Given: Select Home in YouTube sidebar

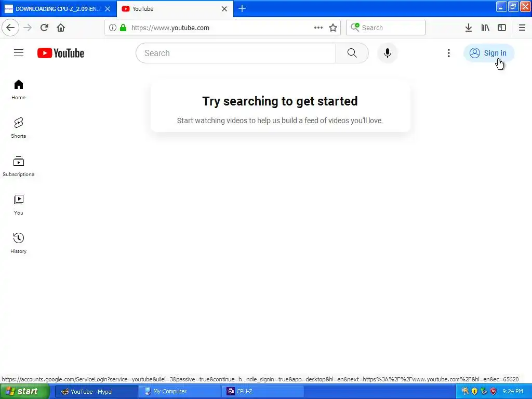Looking at the screenshot, I should [x=19, y=89].
